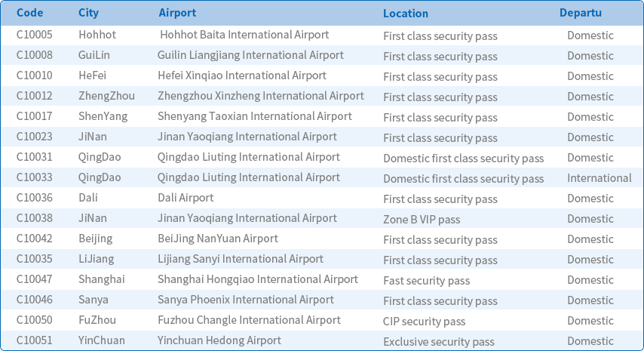The width and height of the screenshot is (644, 351).
Task: Click the Airport column header
Action: click(x=177, y=13)
